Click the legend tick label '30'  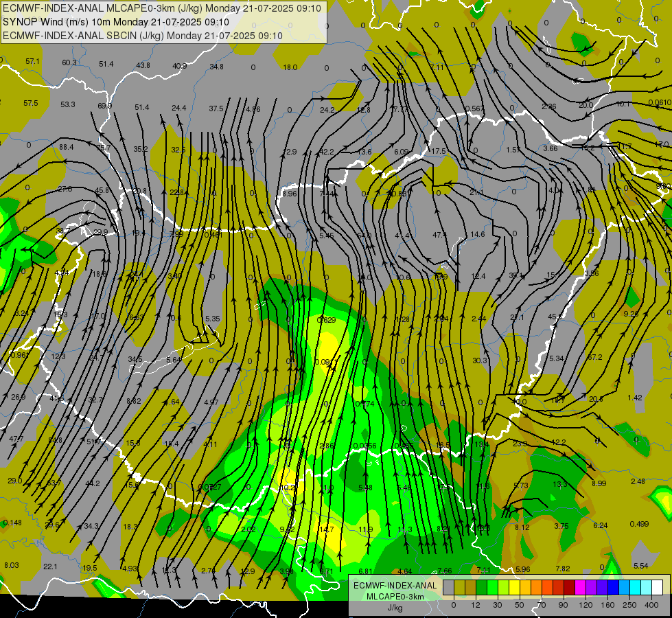tap(498, 605)
